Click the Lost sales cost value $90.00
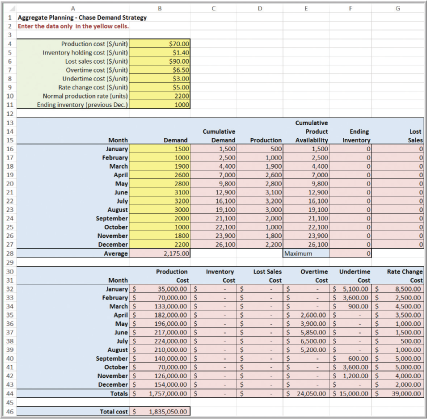The image size is (427, 419). (160, 61)
